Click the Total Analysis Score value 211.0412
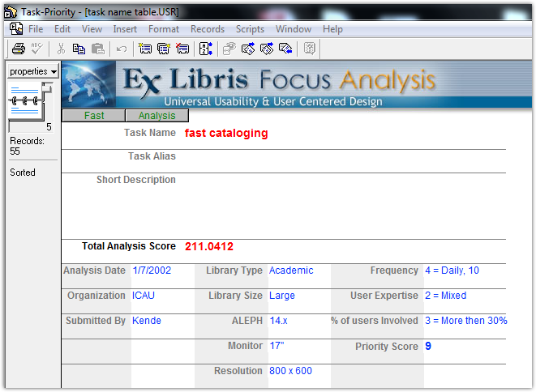 pos(209,246)
